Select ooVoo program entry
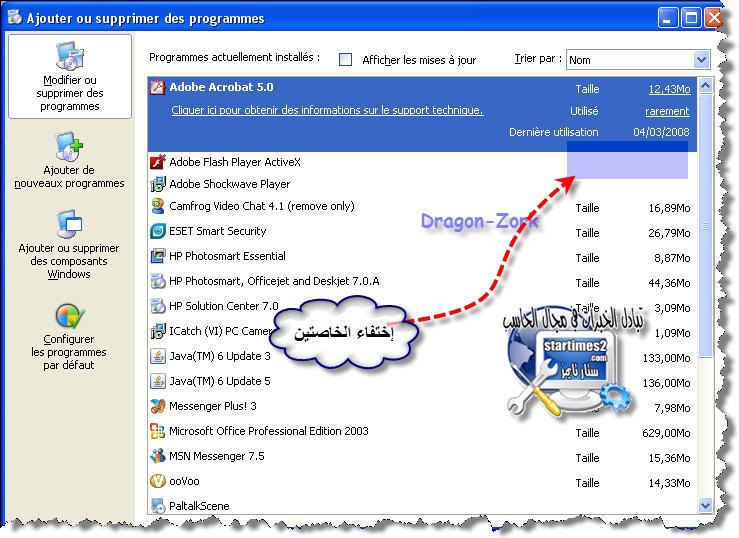739x538 pixels. pos(422,481)
